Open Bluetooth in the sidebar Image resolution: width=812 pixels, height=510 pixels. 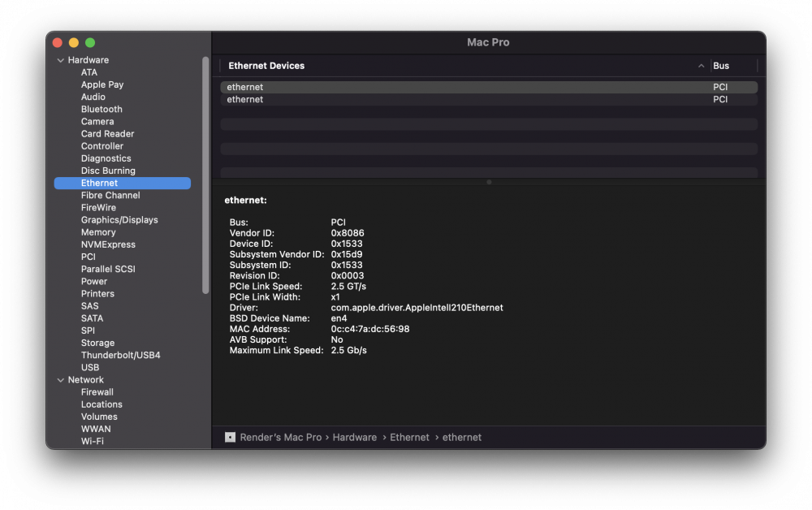pos(101,110)
